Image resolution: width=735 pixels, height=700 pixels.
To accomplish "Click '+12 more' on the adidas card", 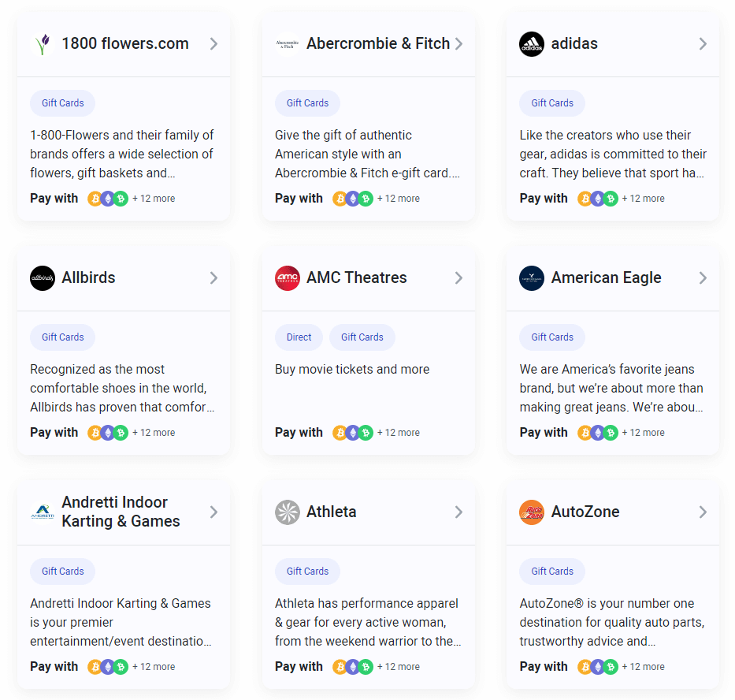I will 643,199.
